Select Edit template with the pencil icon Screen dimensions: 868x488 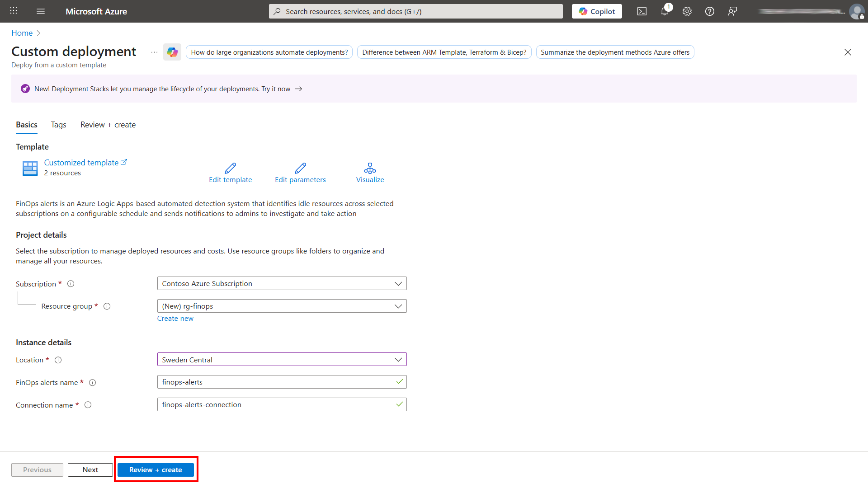230,173
